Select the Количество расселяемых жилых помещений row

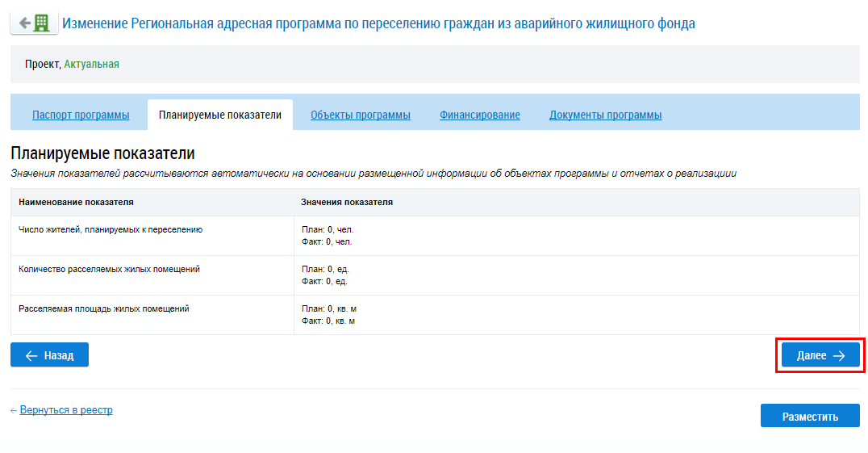click(109, 269)
